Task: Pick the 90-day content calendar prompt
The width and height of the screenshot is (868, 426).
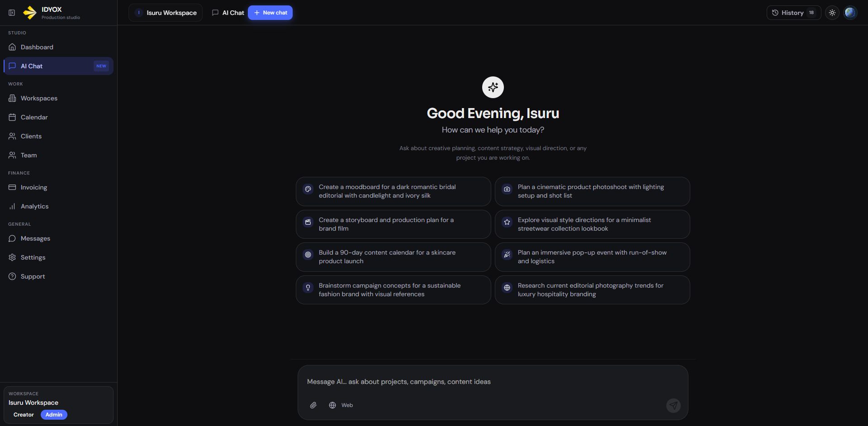Action: point(394,257)
